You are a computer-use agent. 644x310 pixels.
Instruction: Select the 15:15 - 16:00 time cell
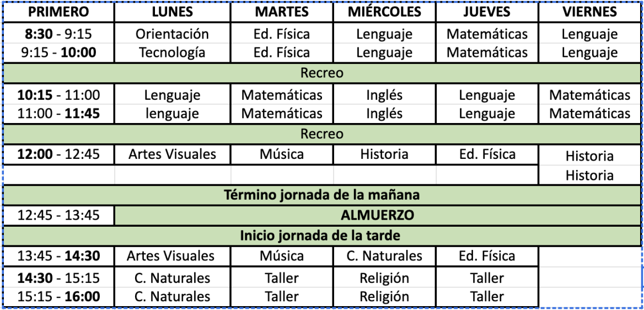pos(58,297)
